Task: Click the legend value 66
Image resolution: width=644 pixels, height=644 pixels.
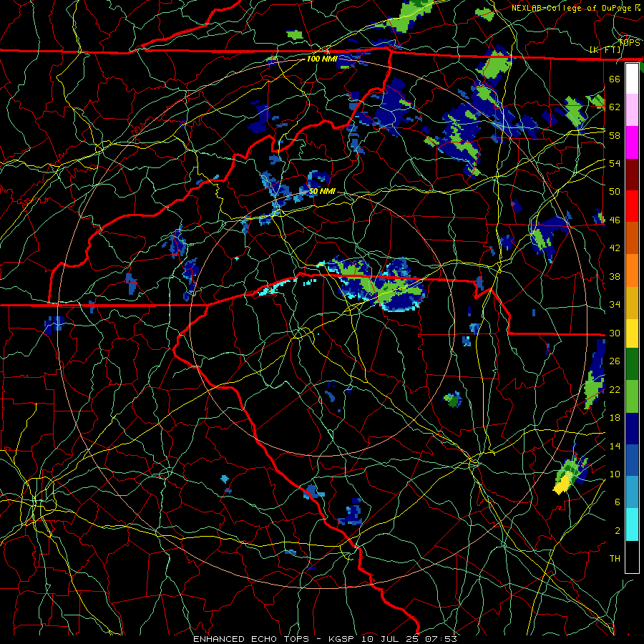Action: coord(615,79)
